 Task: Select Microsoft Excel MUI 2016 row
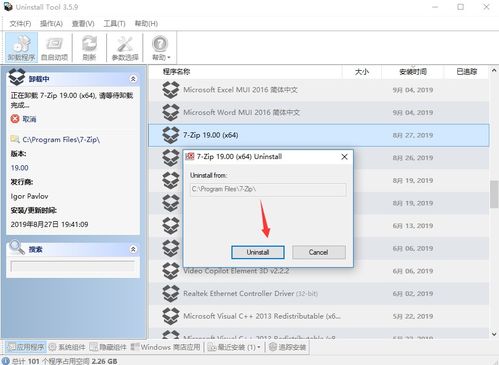point(319,90)
